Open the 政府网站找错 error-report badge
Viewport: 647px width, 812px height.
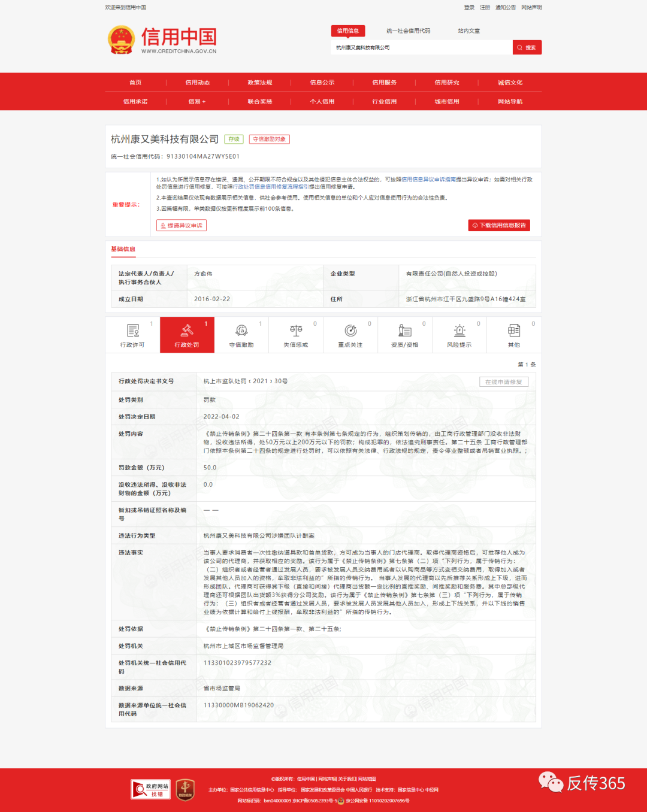150,790
